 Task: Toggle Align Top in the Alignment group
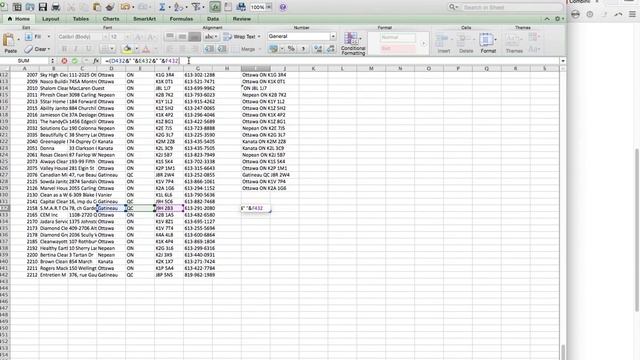(x=170, y=37)
